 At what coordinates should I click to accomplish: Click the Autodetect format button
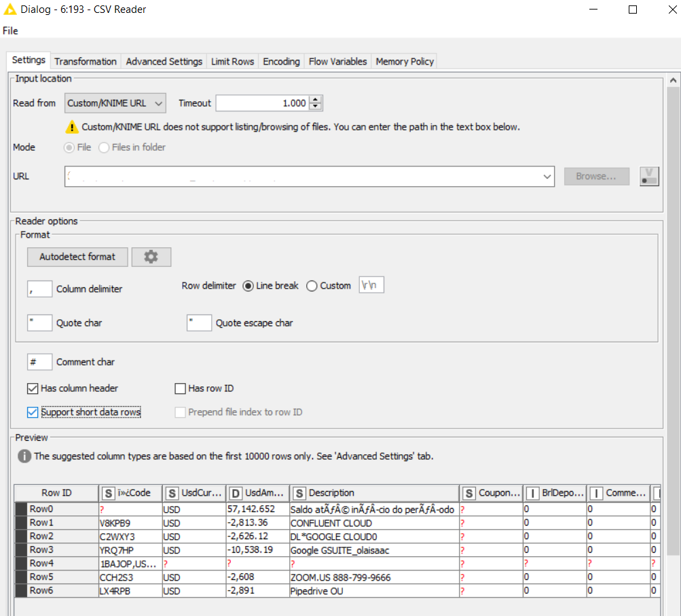[77, 257]
